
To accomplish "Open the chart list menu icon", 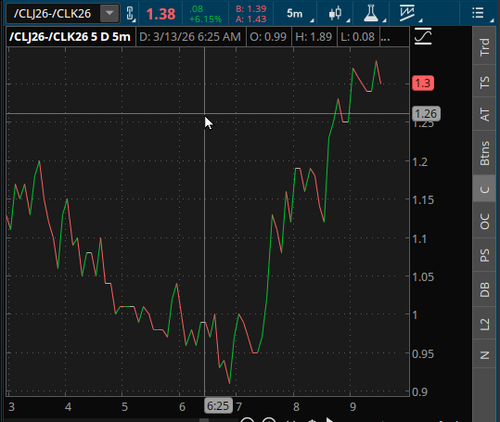I will click(478, 14).
